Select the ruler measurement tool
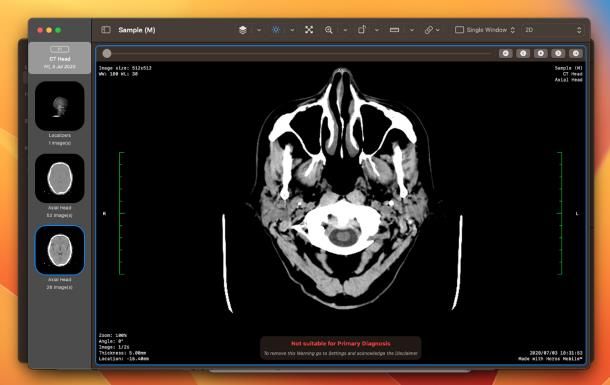The height and width of the screenshot is (385, 610). [394, 30]
